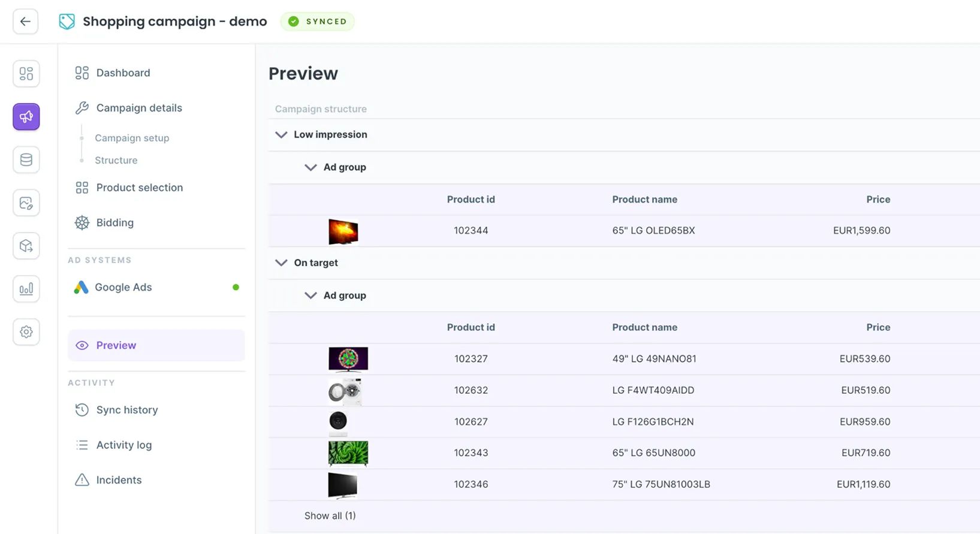Viewport: 980px width, 534px height.
Task: Click product name 49" LG 49NANO81
Action: (x=655, y=359)
